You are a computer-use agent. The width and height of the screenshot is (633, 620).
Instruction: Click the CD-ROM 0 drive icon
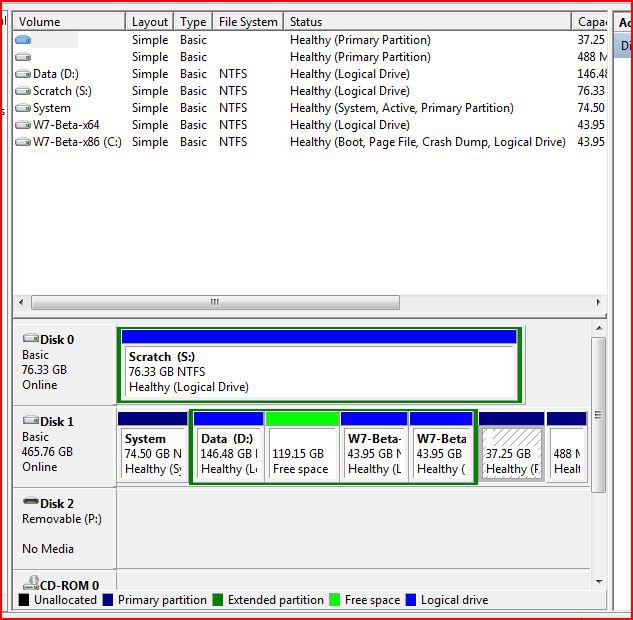[x=31, y=583]
